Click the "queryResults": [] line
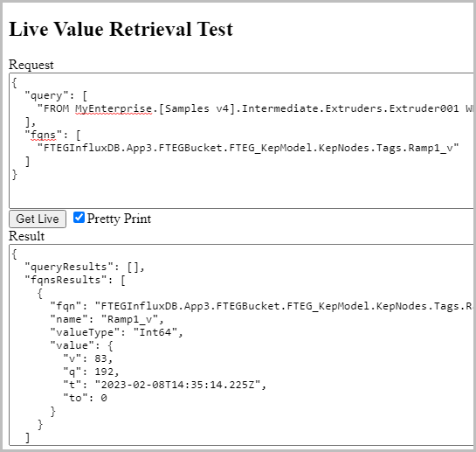476x452 pixels. [x=85, y=267]
